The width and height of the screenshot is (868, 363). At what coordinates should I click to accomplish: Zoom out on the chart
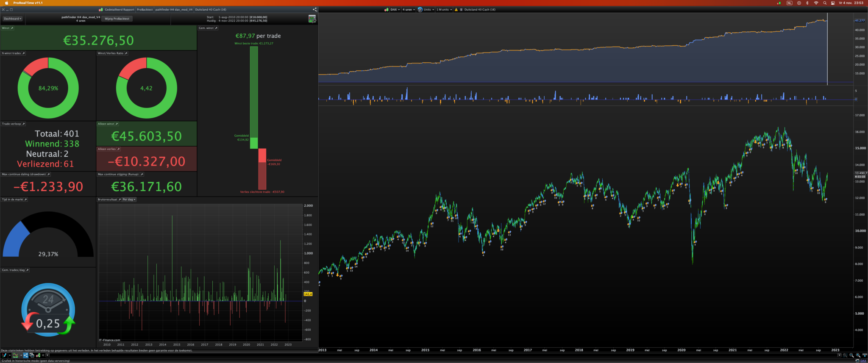click(x=851, y=355)
